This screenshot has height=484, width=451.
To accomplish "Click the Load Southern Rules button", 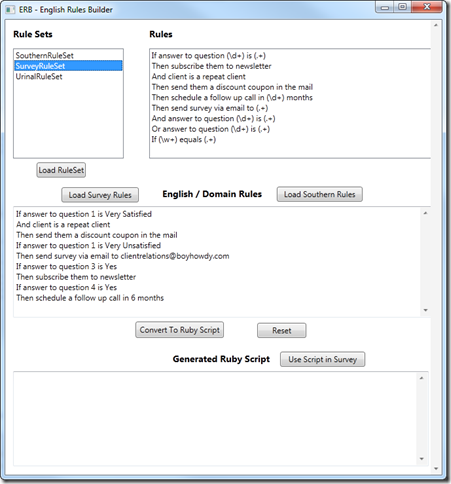I will 319,194.
